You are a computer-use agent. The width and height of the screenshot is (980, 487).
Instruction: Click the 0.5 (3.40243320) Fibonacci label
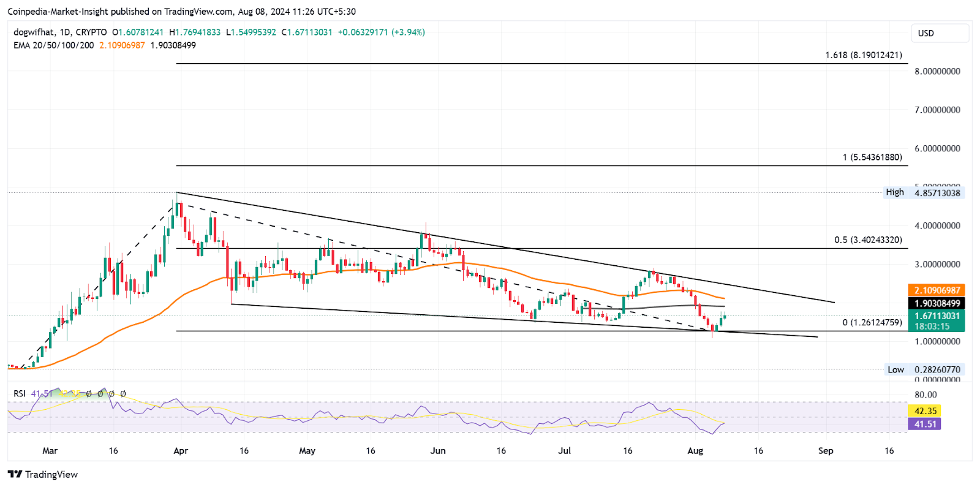(868, 240)
